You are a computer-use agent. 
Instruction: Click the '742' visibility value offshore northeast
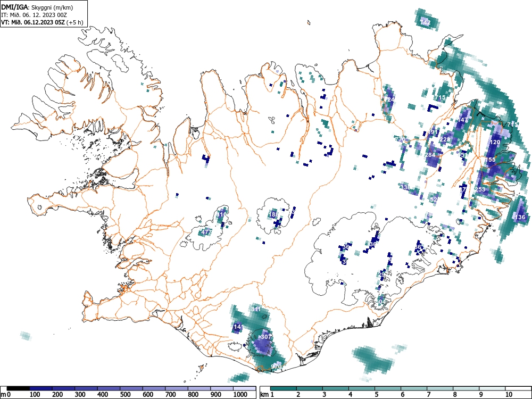[425, 22]
